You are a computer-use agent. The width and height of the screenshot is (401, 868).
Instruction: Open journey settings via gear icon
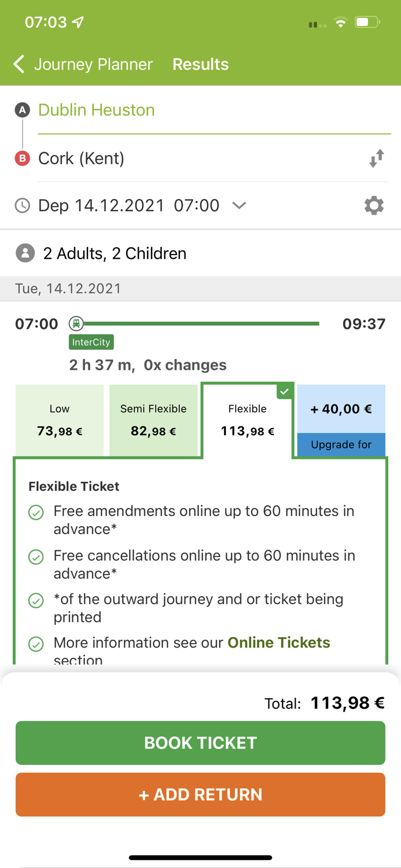374,205
